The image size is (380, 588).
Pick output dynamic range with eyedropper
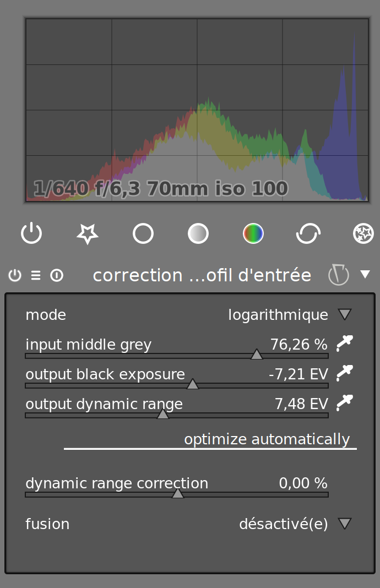tap(344, 403)
